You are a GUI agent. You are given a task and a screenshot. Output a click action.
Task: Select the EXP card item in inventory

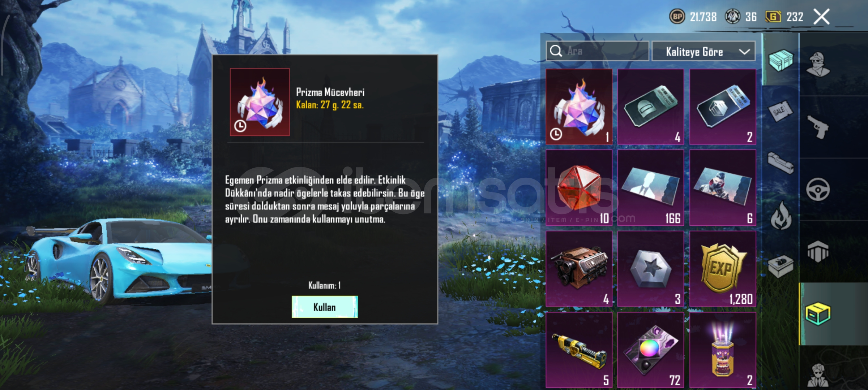click(x=723, y=269)
